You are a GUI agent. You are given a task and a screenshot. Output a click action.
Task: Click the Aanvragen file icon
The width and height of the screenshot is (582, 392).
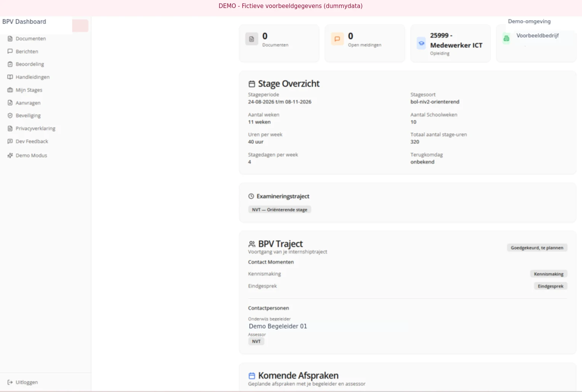pos(10,103)
